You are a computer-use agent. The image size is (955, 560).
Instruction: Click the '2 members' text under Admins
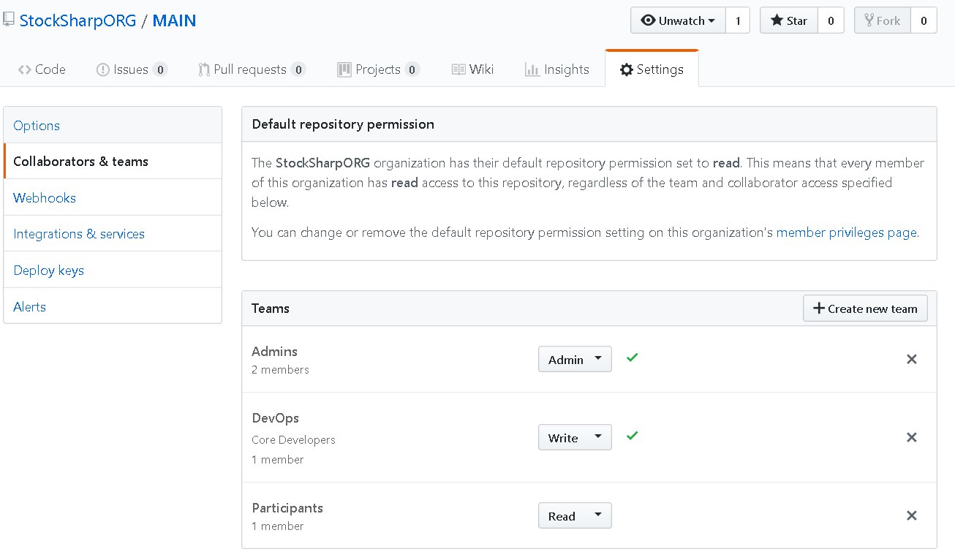280,370
